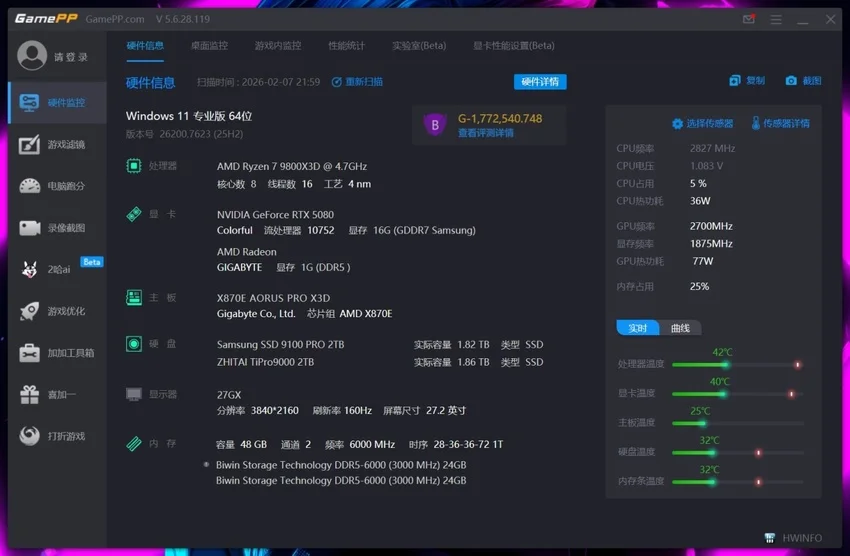Select the 实时 realtime view toggle
This screenshot has height=556, width=850.
[x=638, y=328]
